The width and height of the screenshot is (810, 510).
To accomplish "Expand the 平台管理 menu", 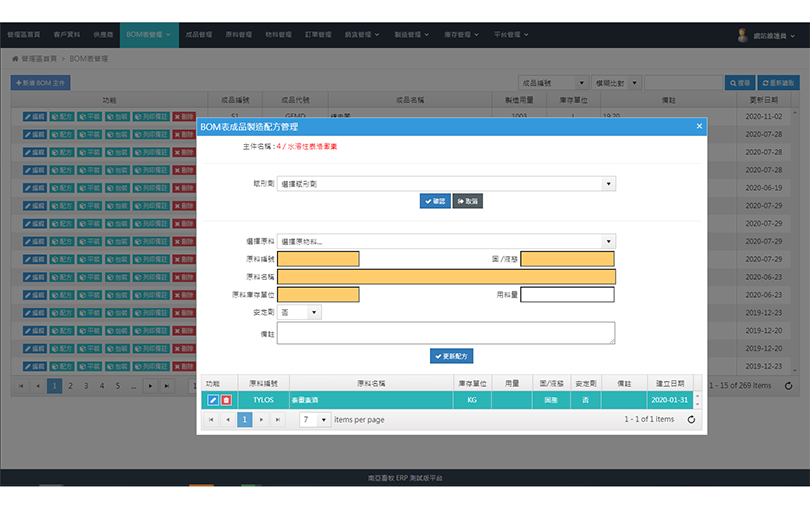I will pyautogui.click(x=511, y=35).
